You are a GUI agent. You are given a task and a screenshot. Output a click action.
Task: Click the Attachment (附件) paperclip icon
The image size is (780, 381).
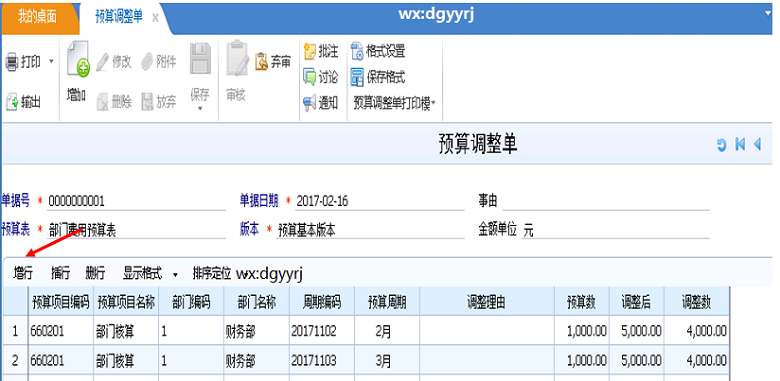point(147,62)
